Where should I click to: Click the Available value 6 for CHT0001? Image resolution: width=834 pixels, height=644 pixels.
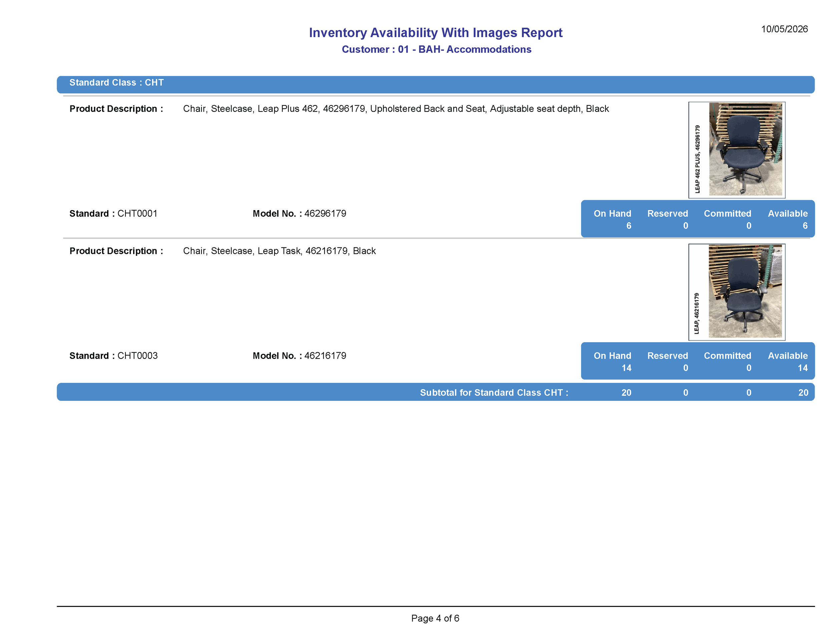(805, 225)
